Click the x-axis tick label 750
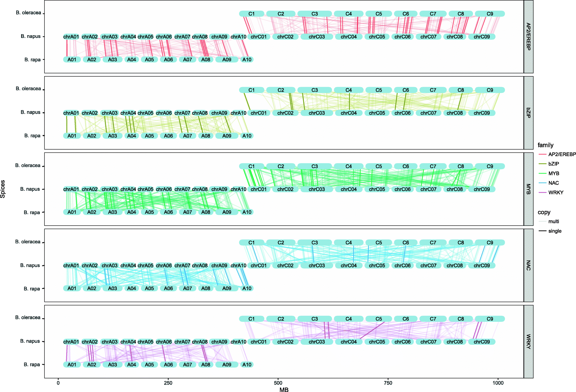Image resolution: width=576 pixels, height=392 pixels. click(388, 383)
